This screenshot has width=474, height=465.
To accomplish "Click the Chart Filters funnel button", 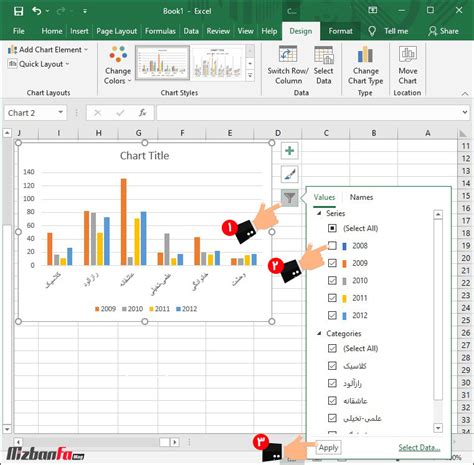I will (289, 198).
